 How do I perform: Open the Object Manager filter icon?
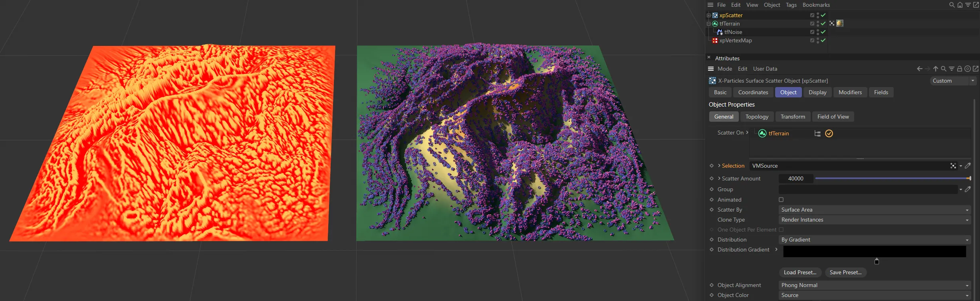tap(968, 5)
